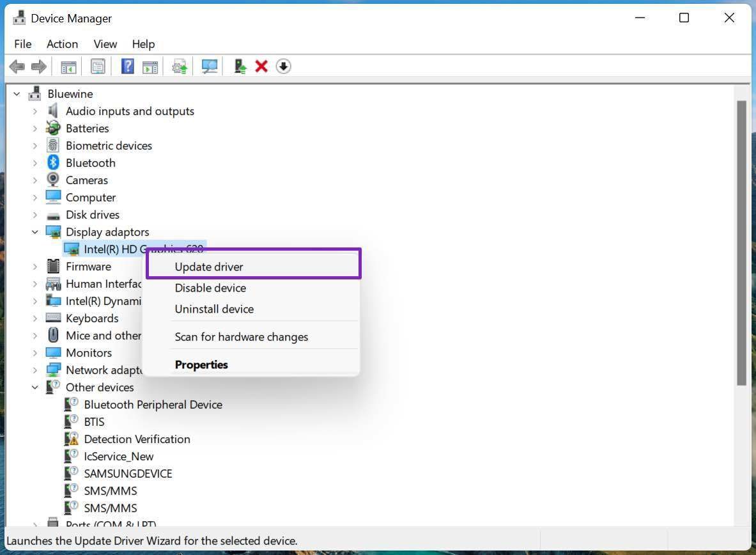Click the green add-hardware computer tower icon
Image resolution: width=756 pixels, height=555 pixels.
tap(240, 66)
